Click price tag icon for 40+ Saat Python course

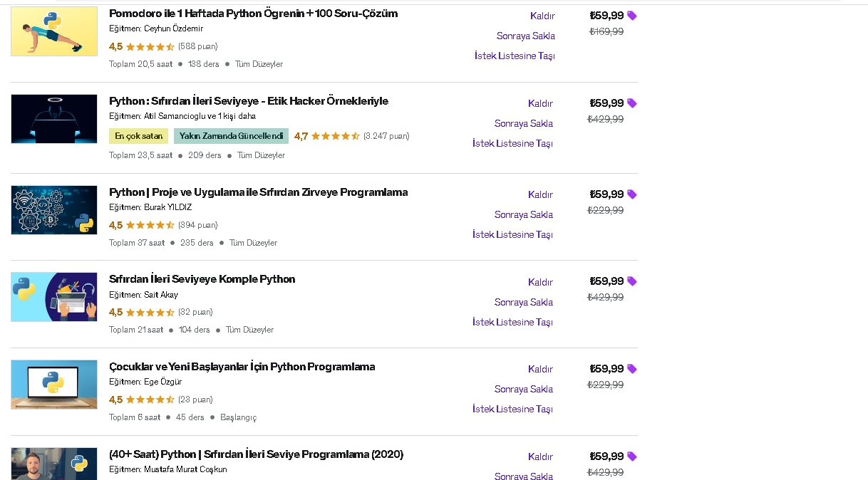[x=632, y=456]
